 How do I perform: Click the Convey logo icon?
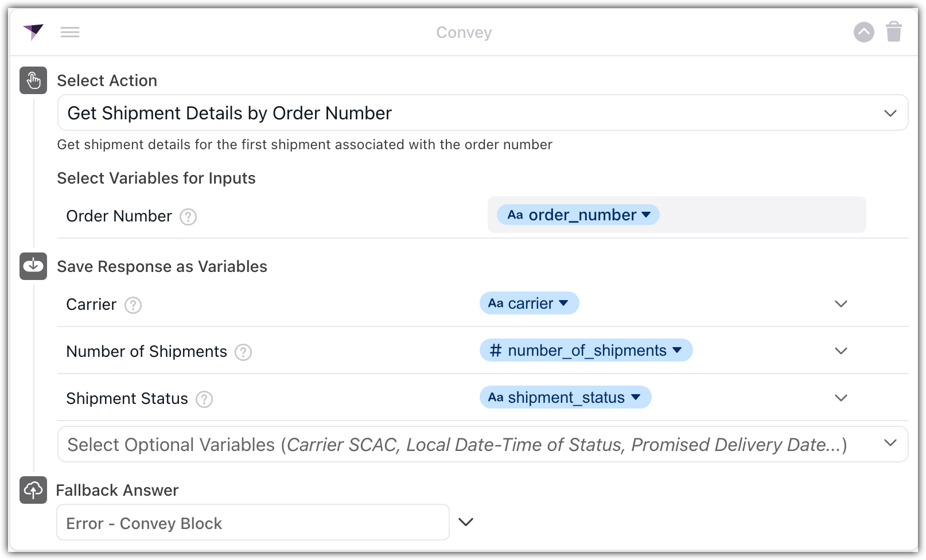33,32
